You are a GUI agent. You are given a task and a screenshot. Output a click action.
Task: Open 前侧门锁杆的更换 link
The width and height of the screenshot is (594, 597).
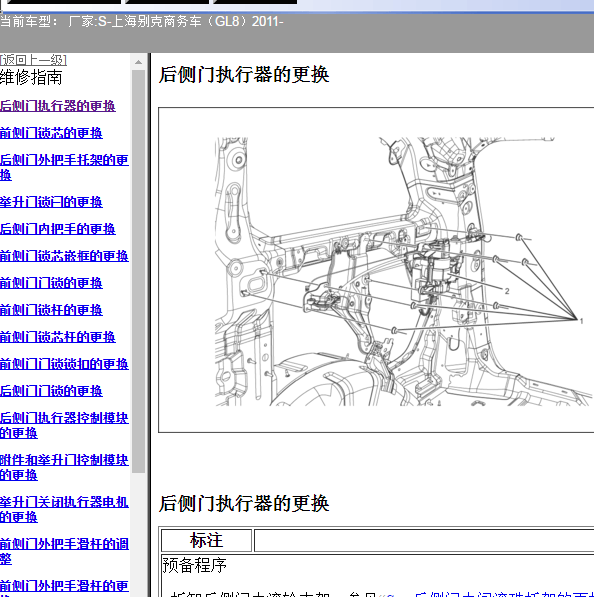[x=51, y=310]
